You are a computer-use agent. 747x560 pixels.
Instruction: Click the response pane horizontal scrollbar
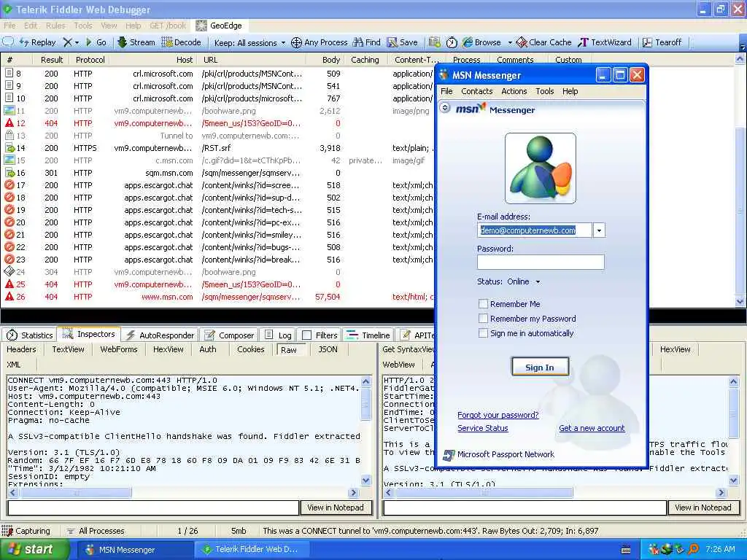(x=555, y=492)
